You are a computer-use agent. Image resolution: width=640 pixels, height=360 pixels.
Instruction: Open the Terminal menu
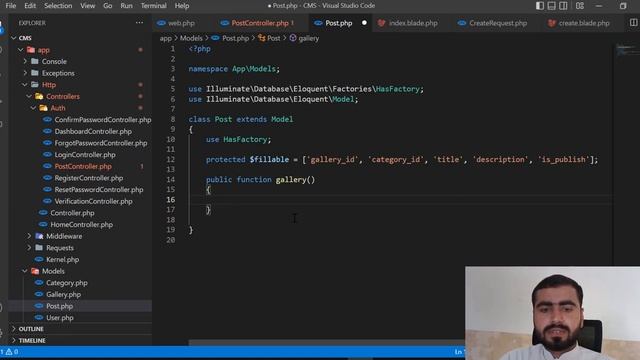[x=153, y=6]
